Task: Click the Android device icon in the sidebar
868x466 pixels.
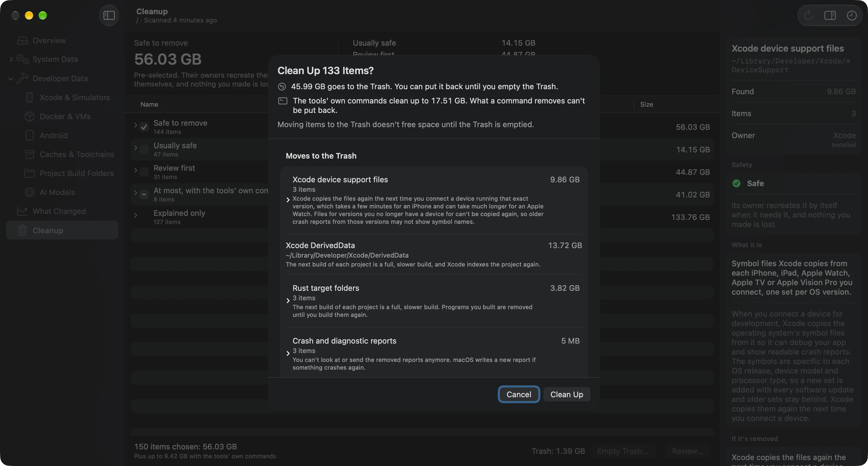Action: tap(30, 135)
